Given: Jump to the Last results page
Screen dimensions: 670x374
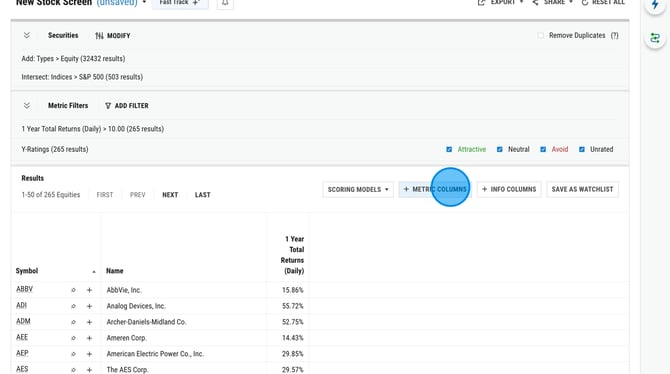Looking at the screenshot, I should [x=203, y=195].
